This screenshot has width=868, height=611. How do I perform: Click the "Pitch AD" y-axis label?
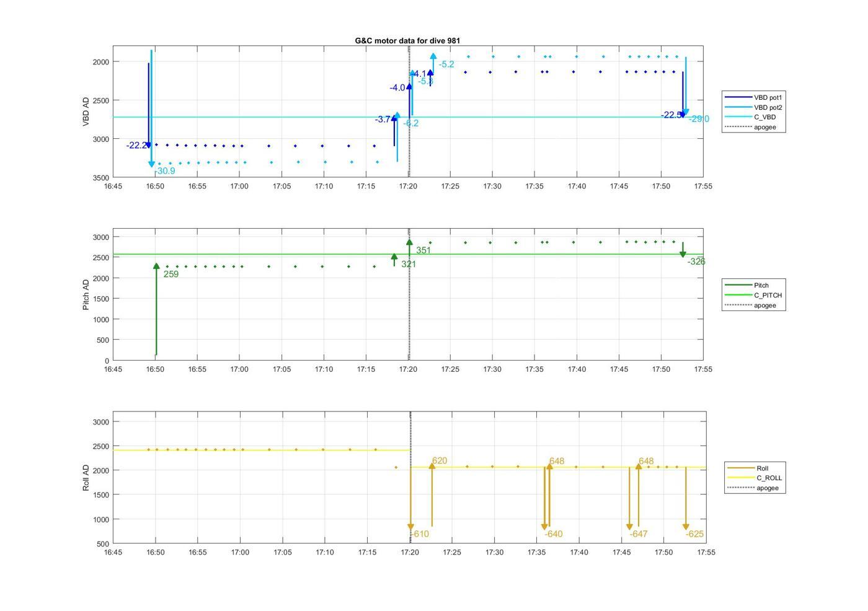coord(86,294)
